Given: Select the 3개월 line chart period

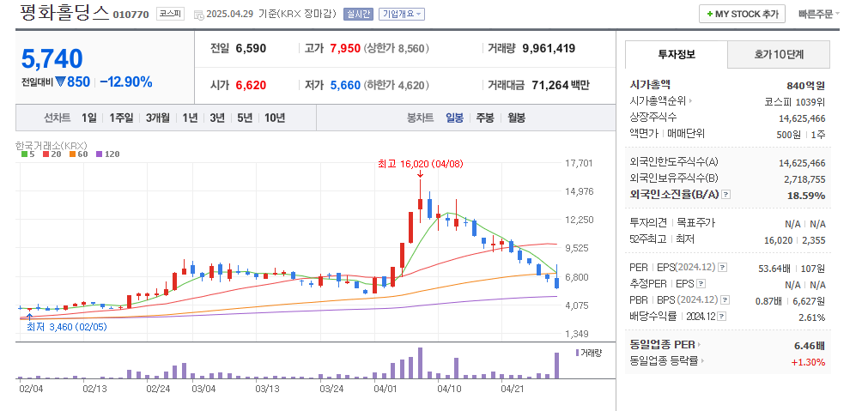Looking at the screenshot, I should (x=158, y=118).
